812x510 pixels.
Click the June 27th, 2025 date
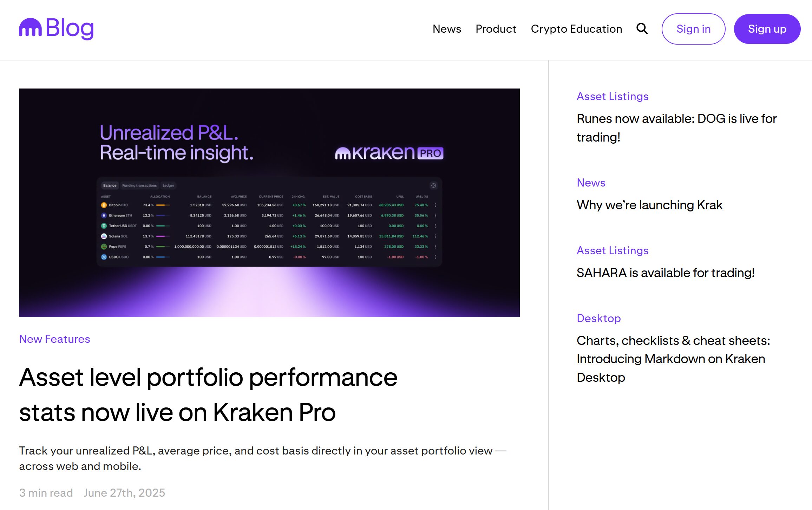coord(124,493)
